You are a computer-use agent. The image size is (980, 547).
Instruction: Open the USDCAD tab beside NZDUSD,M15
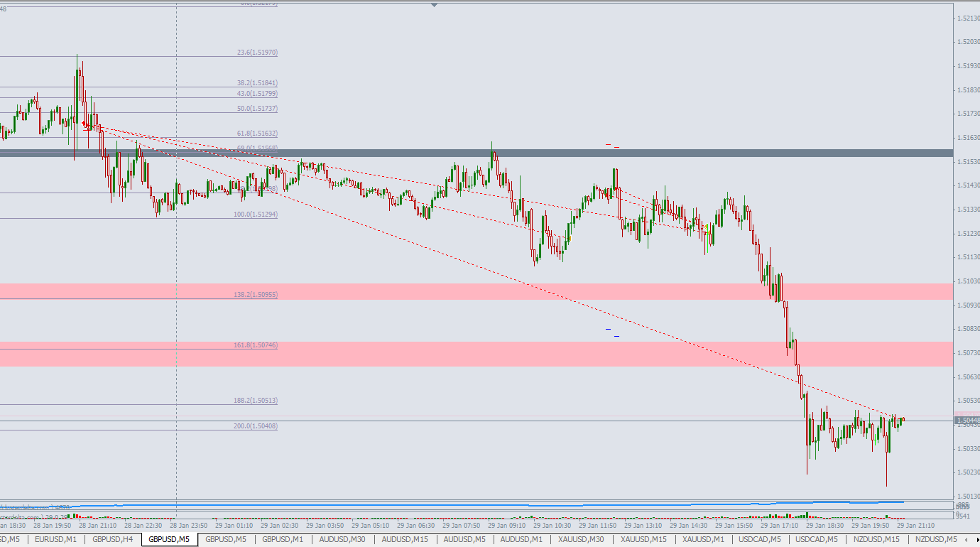817,540
